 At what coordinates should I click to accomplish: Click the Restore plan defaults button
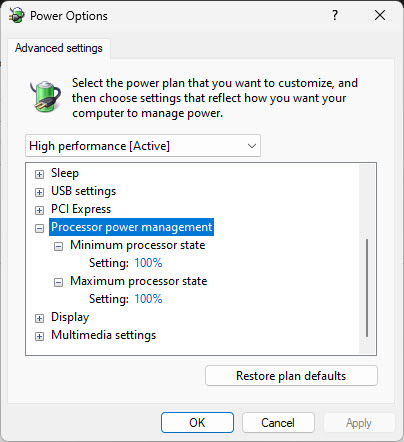291,376
